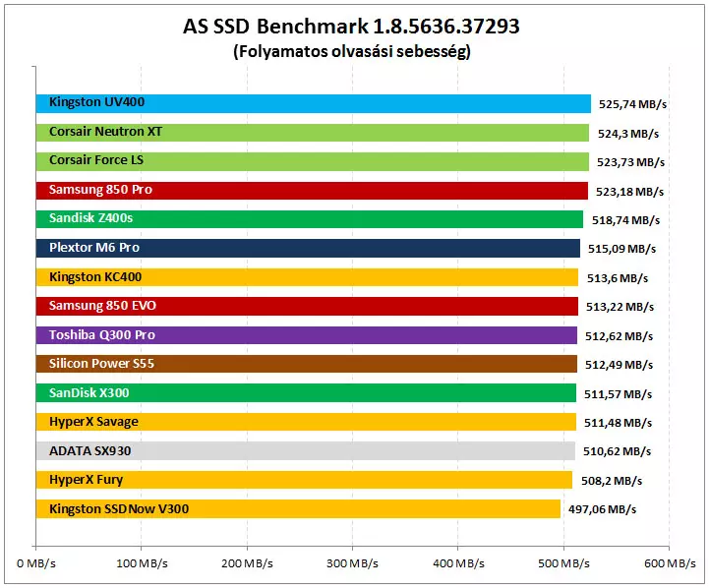Click the 500 MB/s axis label

point(563,563)
